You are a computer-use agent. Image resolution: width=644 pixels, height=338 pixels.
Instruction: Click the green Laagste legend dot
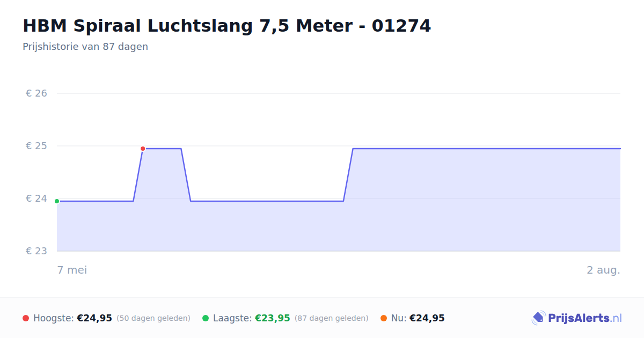tap(206, 318)
